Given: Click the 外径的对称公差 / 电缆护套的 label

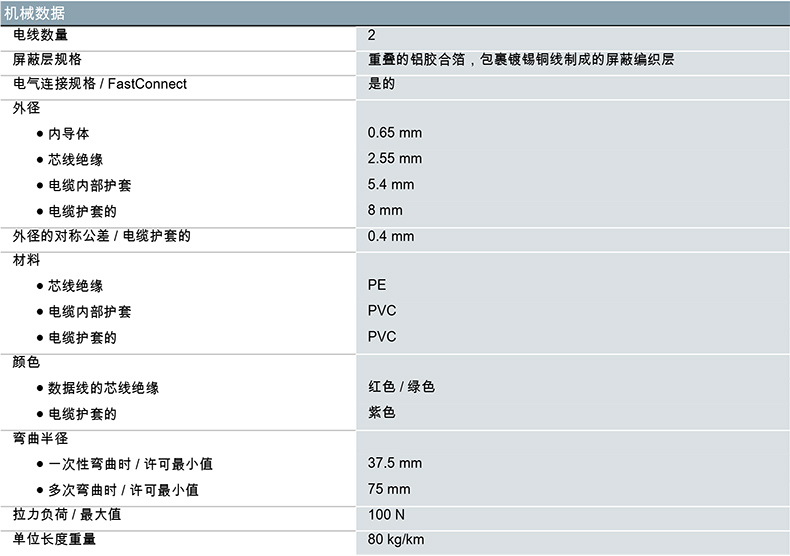Looking at the screenshot, I should coord(101,236).
